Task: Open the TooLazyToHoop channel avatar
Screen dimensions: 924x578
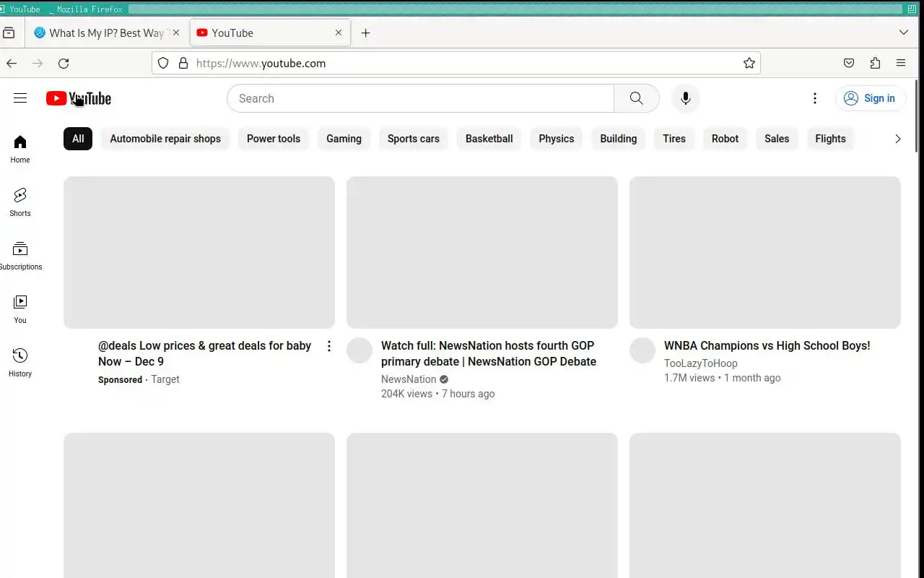Action: coord(642,350)
